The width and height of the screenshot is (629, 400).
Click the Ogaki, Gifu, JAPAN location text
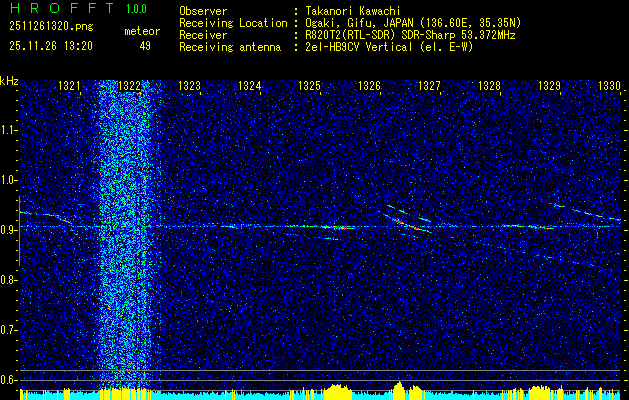413,23
